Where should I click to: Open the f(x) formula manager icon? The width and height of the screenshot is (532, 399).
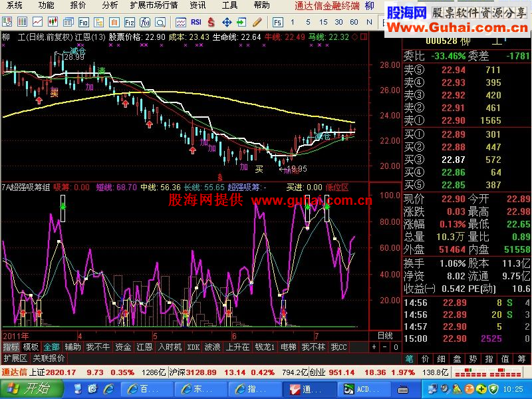(145, 22)
